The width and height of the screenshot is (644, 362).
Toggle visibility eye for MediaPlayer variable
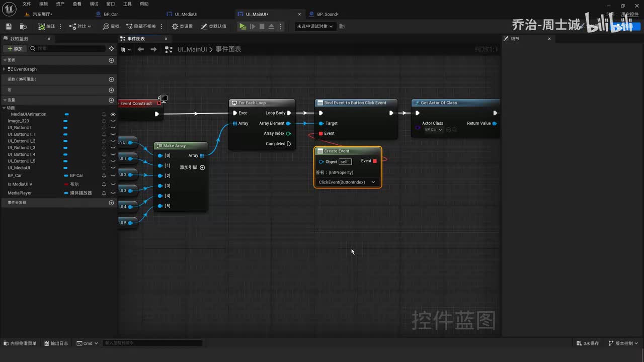click(x=113, y=193)
